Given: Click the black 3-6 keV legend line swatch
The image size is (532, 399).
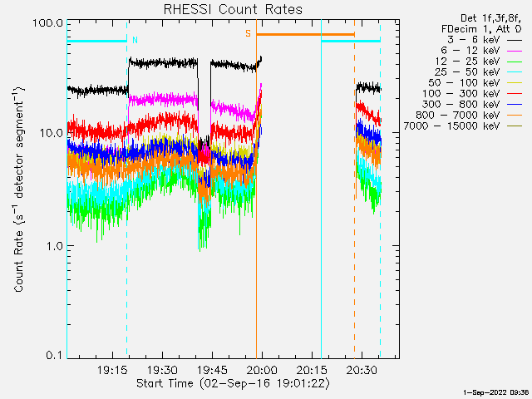Looking at the screenshot, I should pos(515,40).
